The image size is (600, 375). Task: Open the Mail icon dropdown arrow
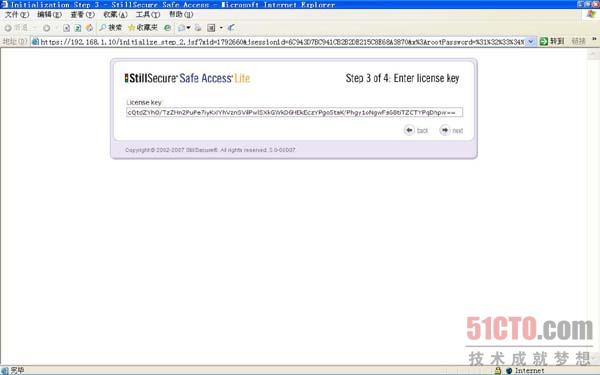click(188, 28)
